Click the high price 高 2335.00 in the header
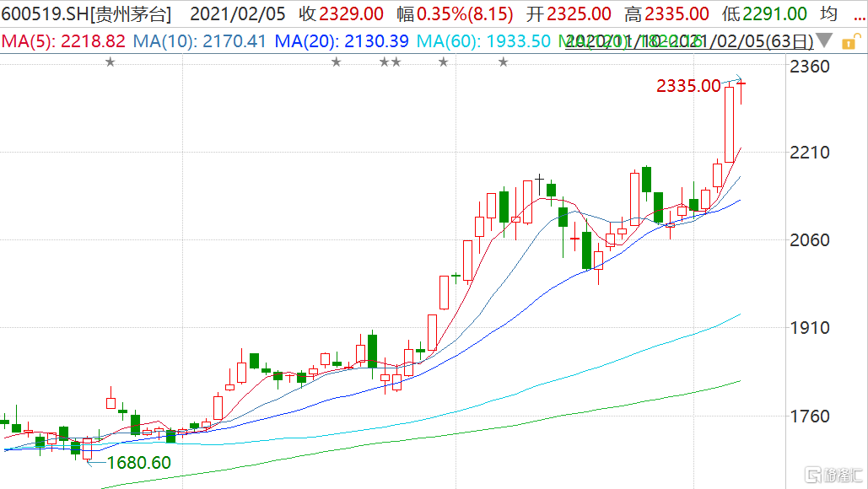 tap(666, 13)
